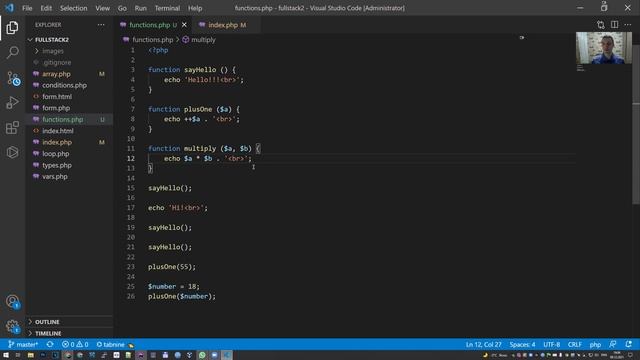Change language mode via php status item
This screenshot has height=360, width=640.
595,344
